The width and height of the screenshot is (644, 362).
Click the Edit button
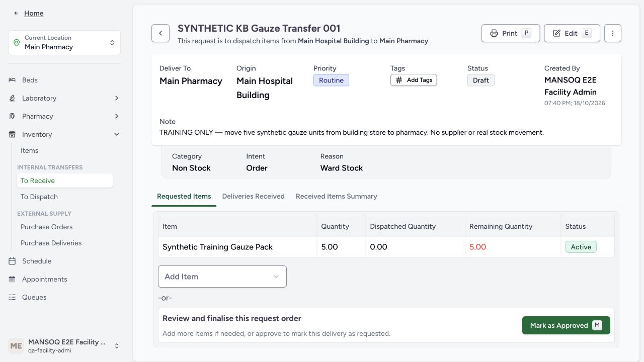572,33
